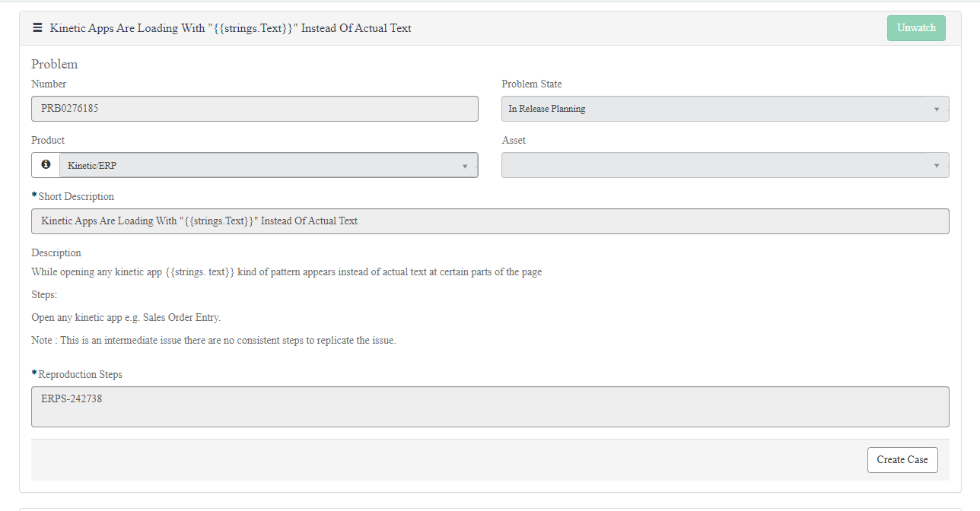Click the Description text's first paragraph
980x511 pixels.
tap(286, 271)
